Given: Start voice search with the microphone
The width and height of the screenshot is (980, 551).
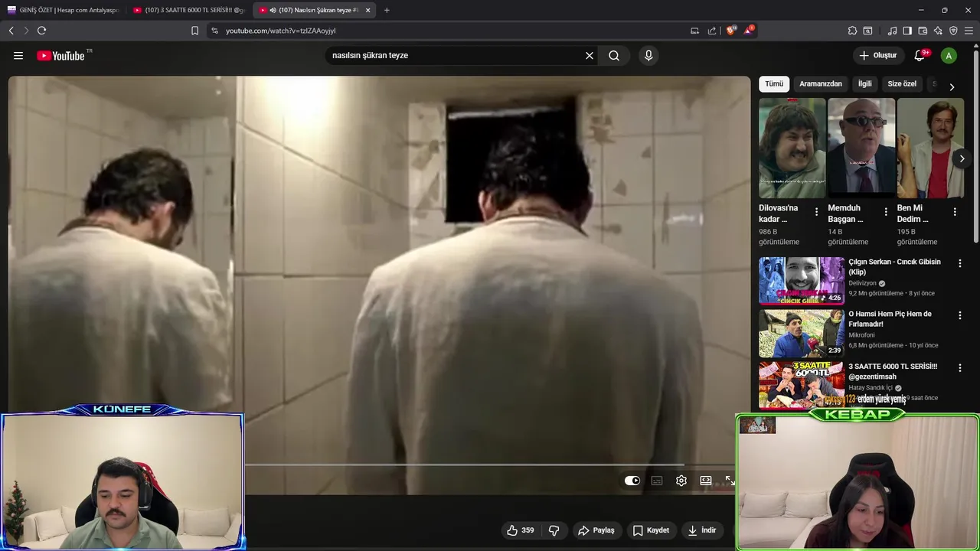Looking at the screenshot, I should (x=648, y=56).
